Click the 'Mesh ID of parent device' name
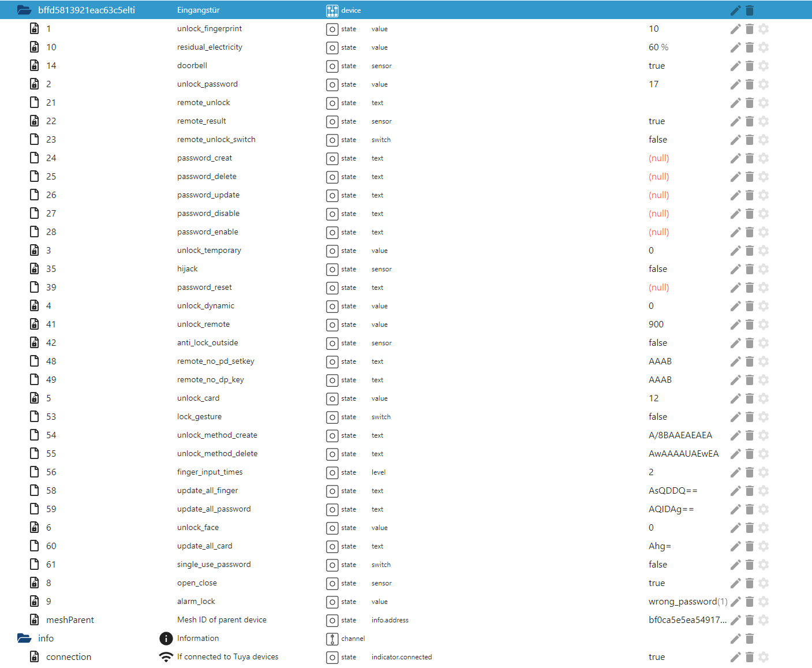This screenshot has width=812, height=668. tap(222, 620)
